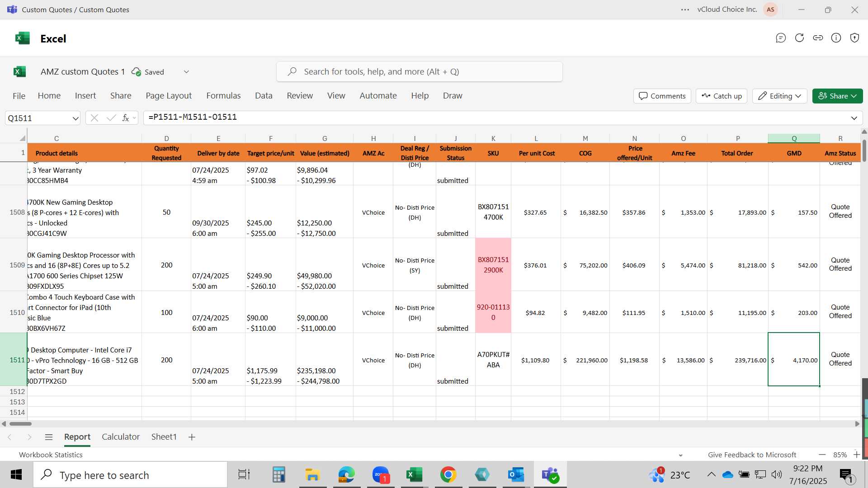
Task: Select row 1508 header
Action: point(14,212)
